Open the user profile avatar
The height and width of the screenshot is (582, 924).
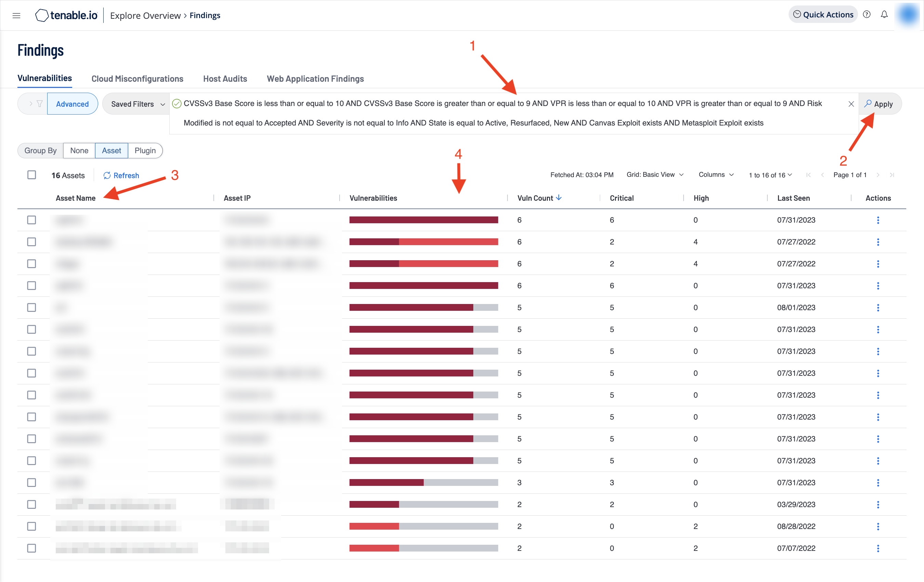pyautogui.click(x=908, y=15)
